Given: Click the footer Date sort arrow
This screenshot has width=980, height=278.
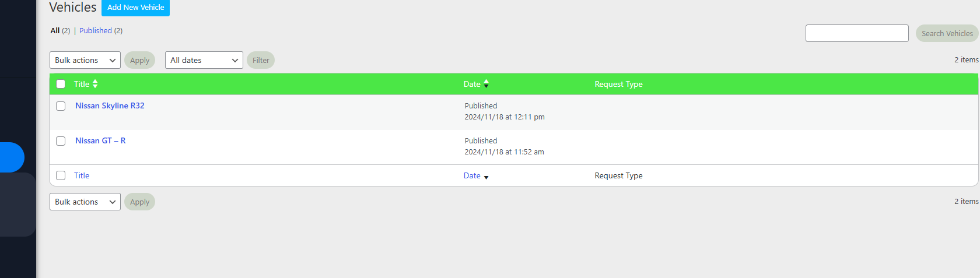Looking at the screenshot, I should [x=486, y=177].
